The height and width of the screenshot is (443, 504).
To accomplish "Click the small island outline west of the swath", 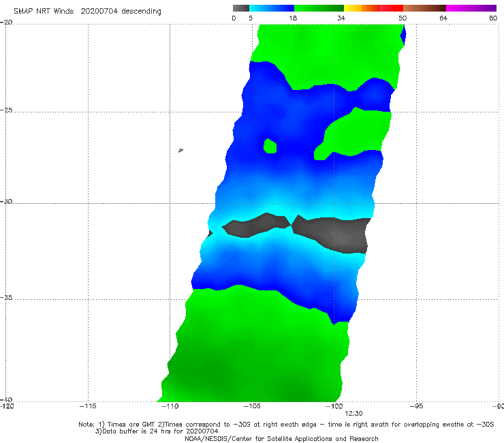I will 180,150.
